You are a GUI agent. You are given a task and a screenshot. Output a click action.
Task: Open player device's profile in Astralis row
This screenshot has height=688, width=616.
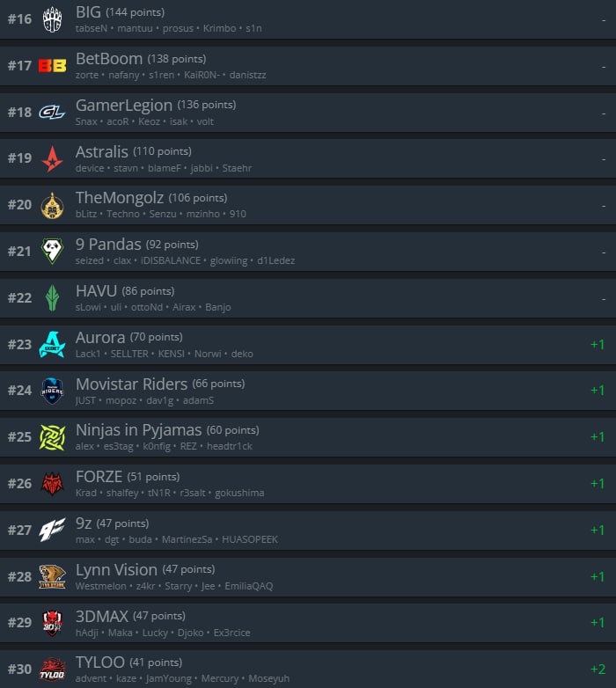click(90, 168)
